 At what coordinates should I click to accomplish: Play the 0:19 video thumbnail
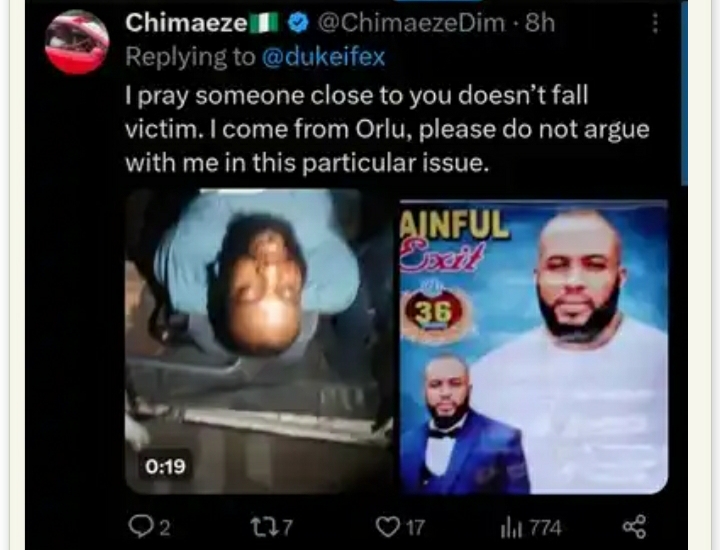point(259,342)
